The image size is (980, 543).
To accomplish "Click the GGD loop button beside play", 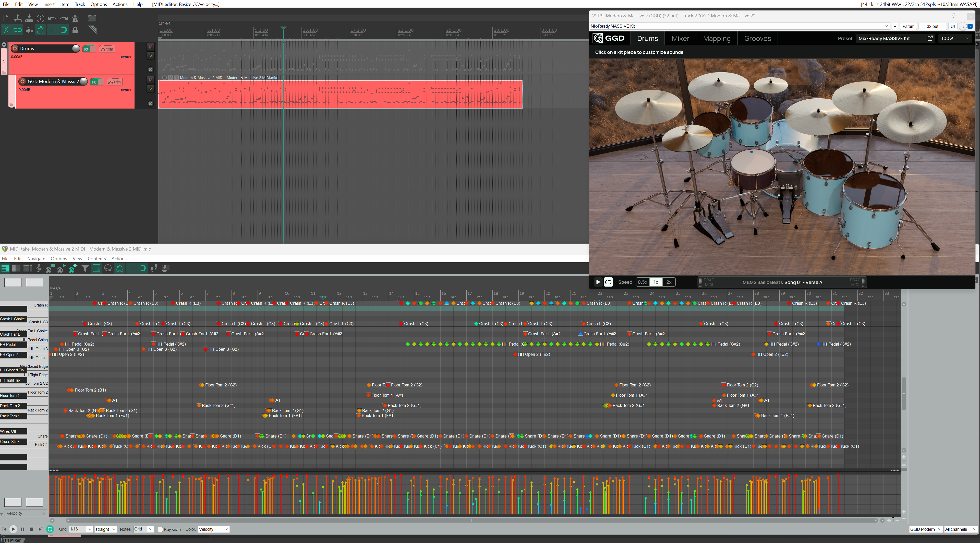I will coord(608,282).
